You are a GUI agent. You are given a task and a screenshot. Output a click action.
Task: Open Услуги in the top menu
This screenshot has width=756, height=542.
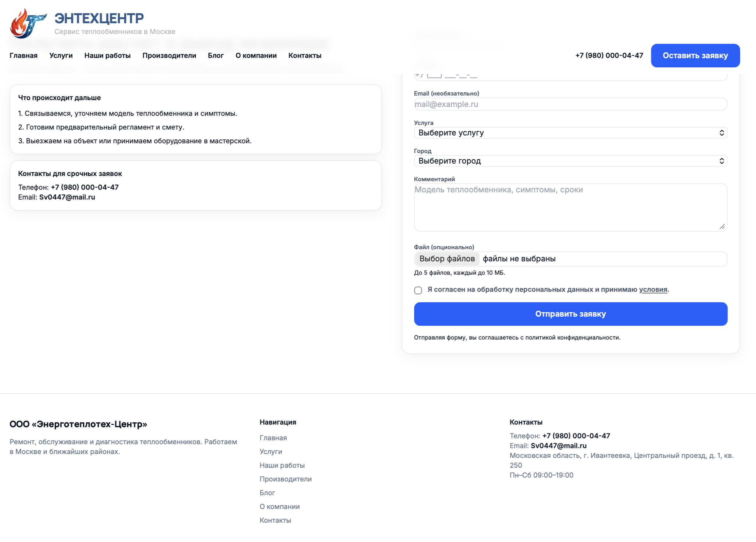[61, 56]
